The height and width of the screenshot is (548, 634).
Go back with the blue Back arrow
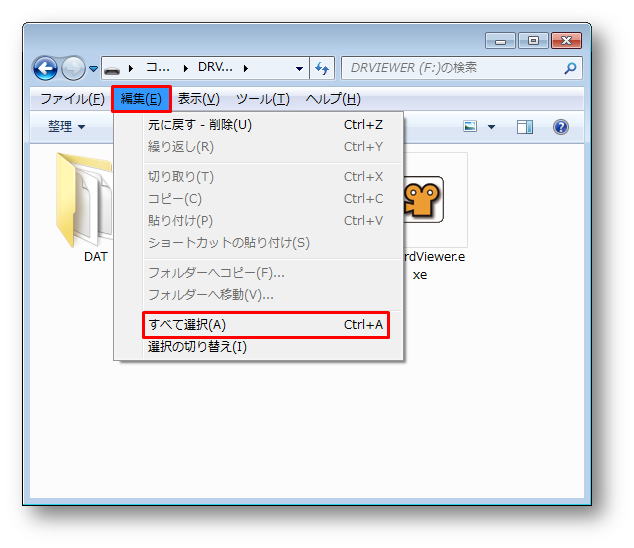click(x=45, y=68)
